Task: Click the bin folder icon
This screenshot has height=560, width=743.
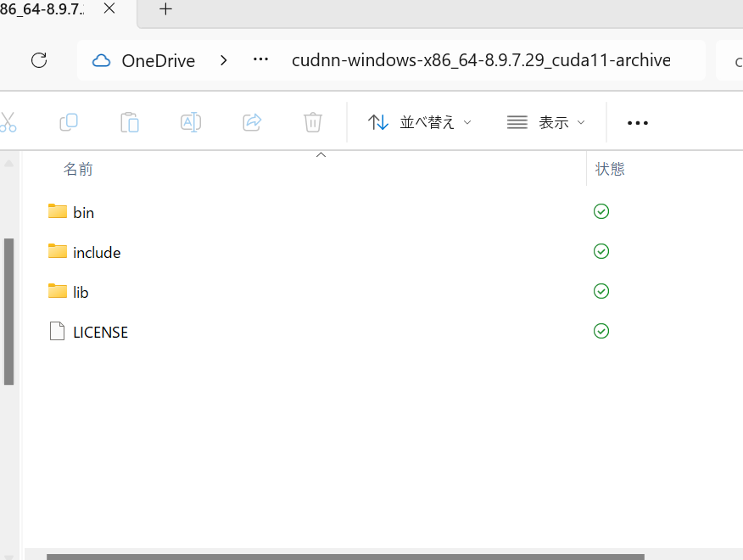Action: point(58,211)
